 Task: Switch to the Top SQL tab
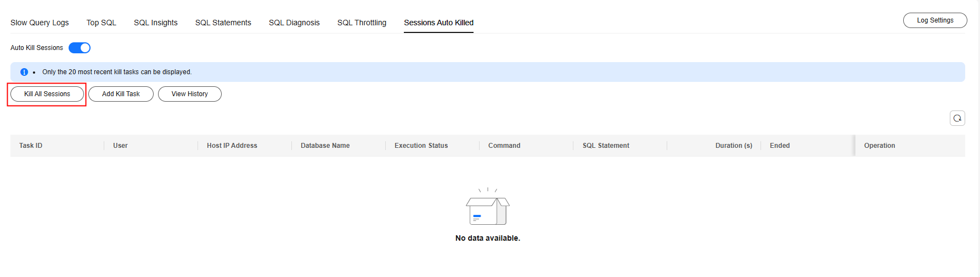coord(102,23)
